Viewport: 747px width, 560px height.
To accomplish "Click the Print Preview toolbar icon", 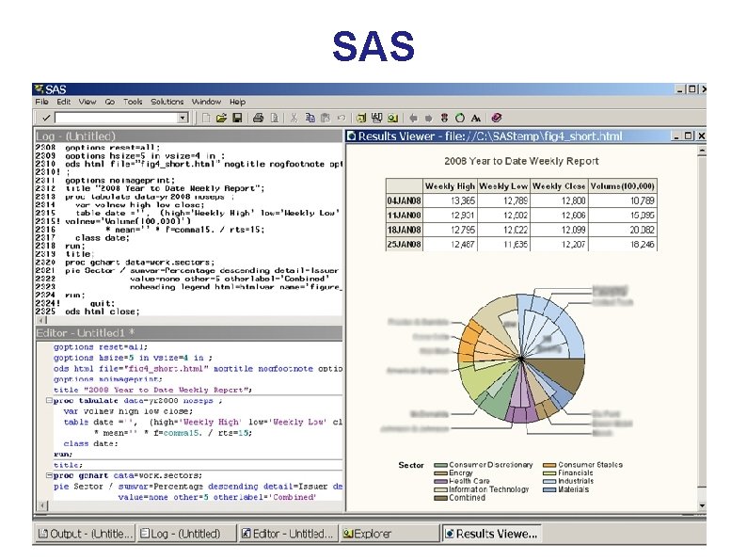I will (x=275, y=118).
